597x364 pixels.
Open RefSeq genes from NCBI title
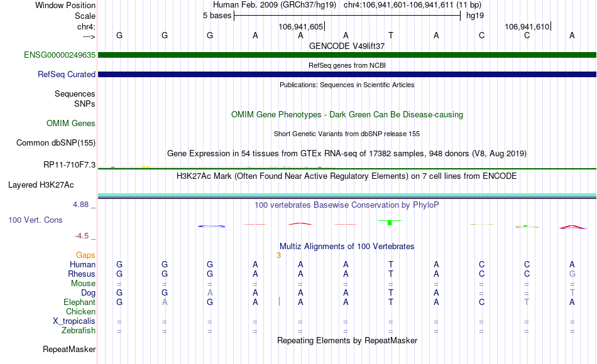click(x=347, y=65)
